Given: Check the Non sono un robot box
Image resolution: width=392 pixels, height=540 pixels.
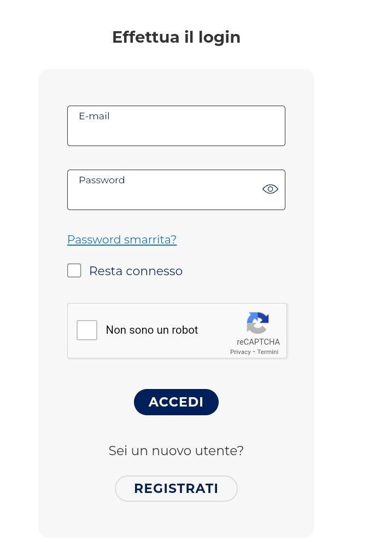Looking at the screenshot, I should point(87,330).
